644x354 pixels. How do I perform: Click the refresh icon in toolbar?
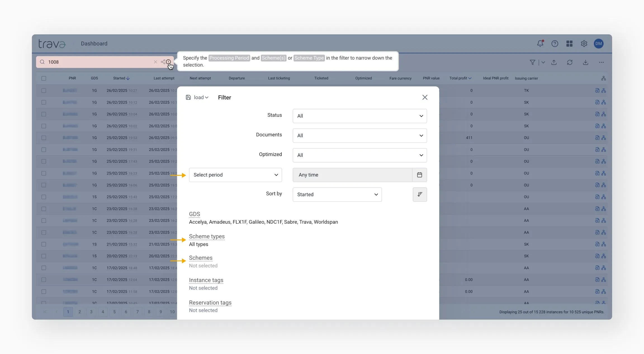pos(570,62)
